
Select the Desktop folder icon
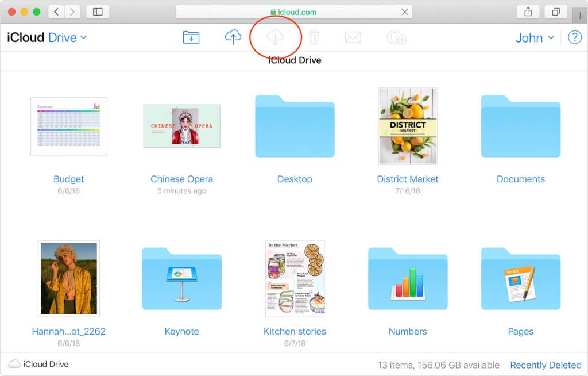tap(295, 126)
